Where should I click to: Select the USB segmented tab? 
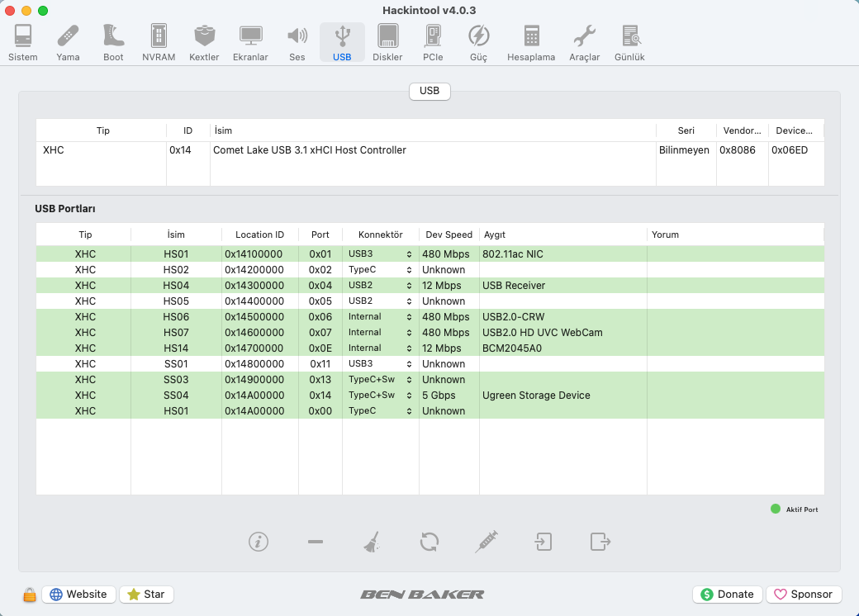(x=429, y=91)
